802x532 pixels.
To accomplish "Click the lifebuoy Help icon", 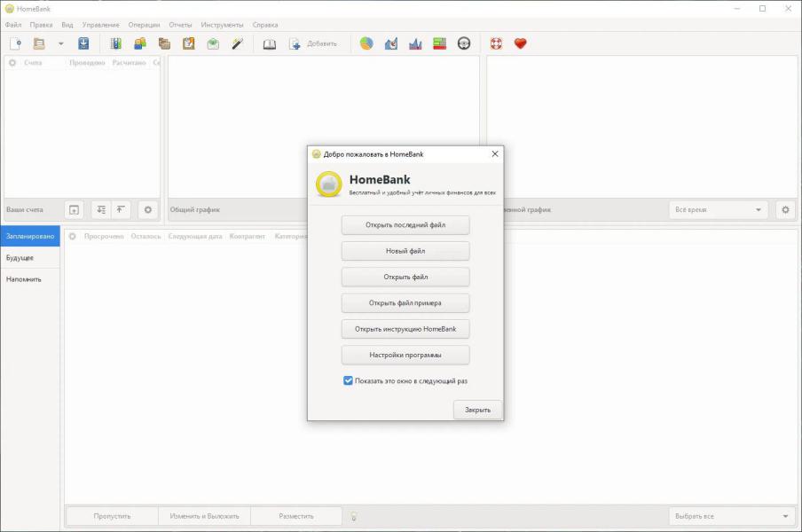I will 496,44.
